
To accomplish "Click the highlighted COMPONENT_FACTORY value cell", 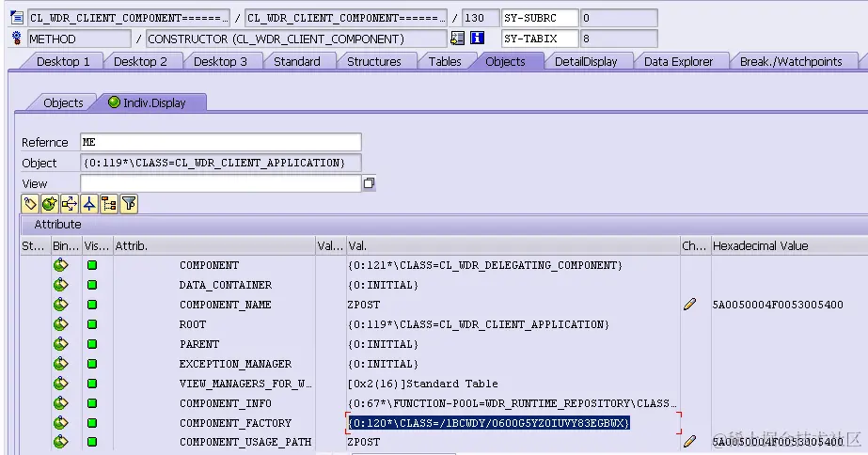I will tap(489, 423).
